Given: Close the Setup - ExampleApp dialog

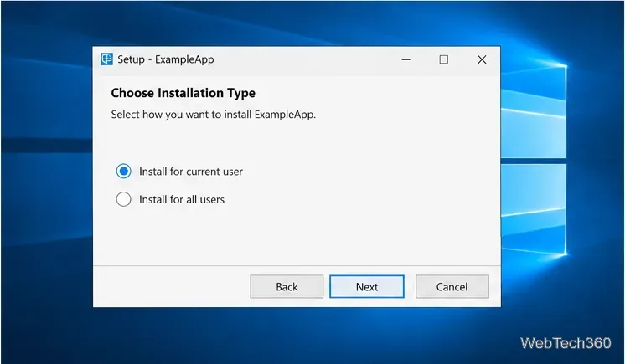Looking at the screenshot, I should 482,59.
